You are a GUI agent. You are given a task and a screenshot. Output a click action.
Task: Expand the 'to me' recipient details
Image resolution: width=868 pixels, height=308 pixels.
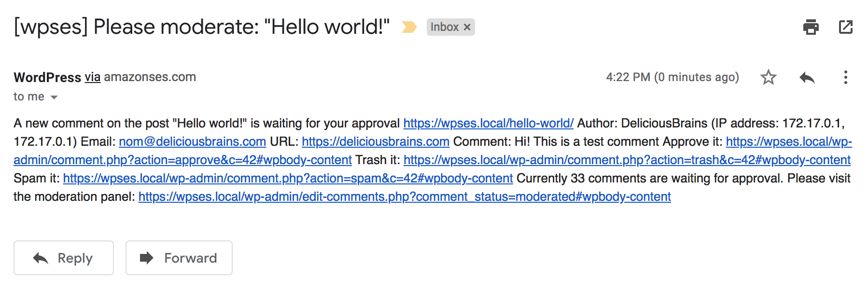[x=54, y=97]
